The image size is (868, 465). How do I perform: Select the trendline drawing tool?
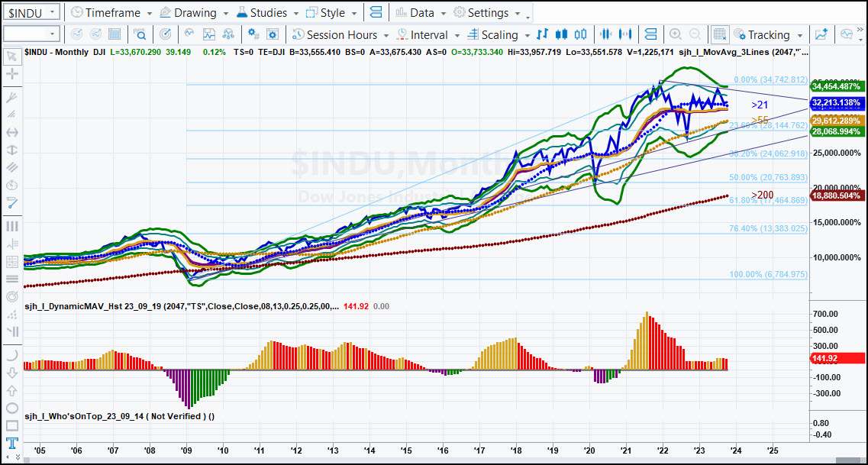11,202
